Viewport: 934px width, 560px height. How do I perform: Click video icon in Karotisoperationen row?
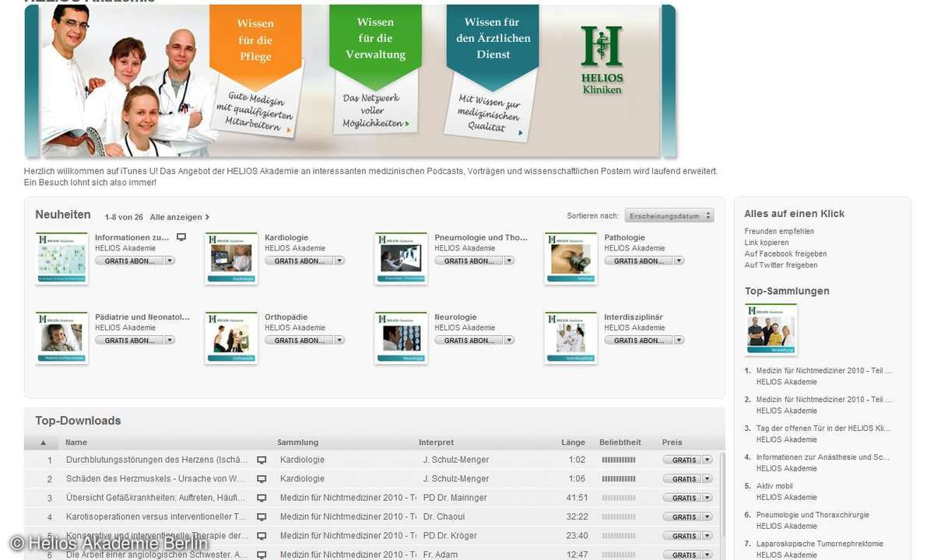[x=262, y=516]
